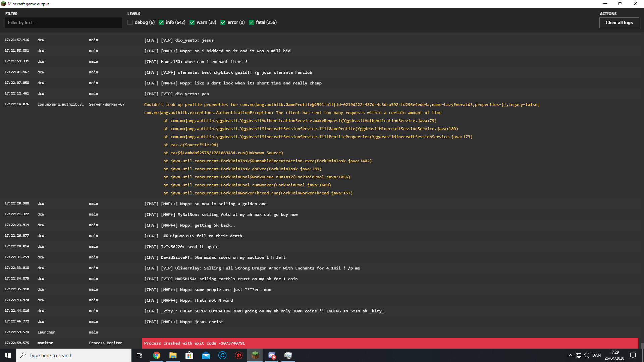644x362 pixels.
Task: Toggle the warn level checkbox
Action: 192,22
